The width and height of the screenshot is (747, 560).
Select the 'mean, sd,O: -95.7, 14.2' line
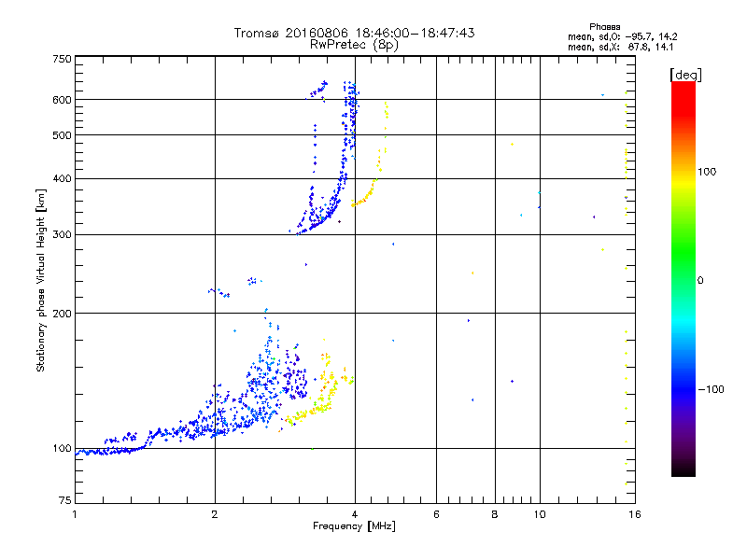[622, 36]
